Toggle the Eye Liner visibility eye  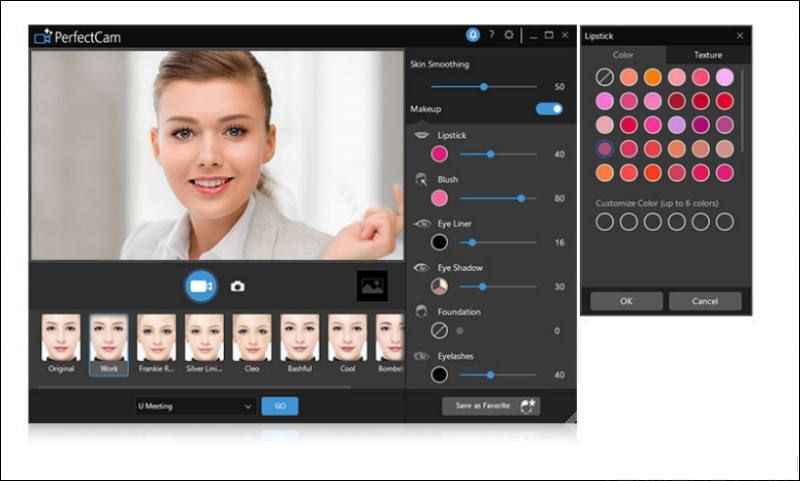click(x=422, y=224)
